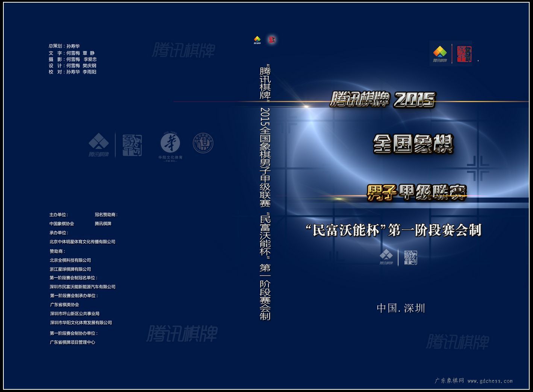
Task: Click the credit line '校 对：孙寿华 李雨阳'
Action: [73, 72]
